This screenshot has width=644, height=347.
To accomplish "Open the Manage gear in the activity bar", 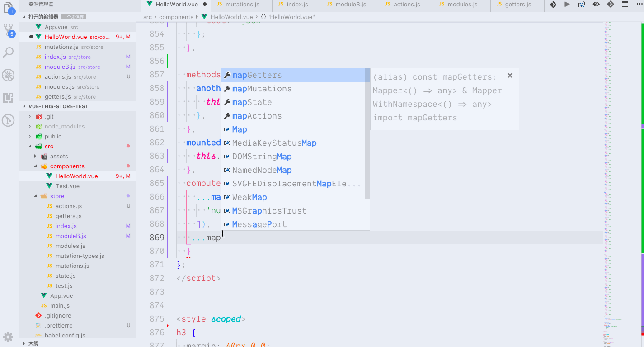I will point(9,337).
